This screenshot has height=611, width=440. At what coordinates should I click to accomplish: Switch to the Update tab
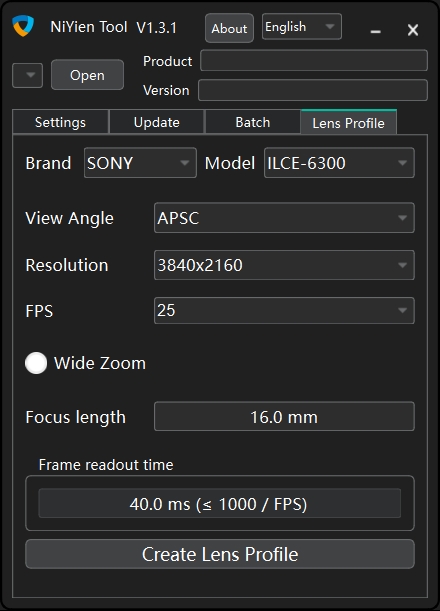click(157, 122)
